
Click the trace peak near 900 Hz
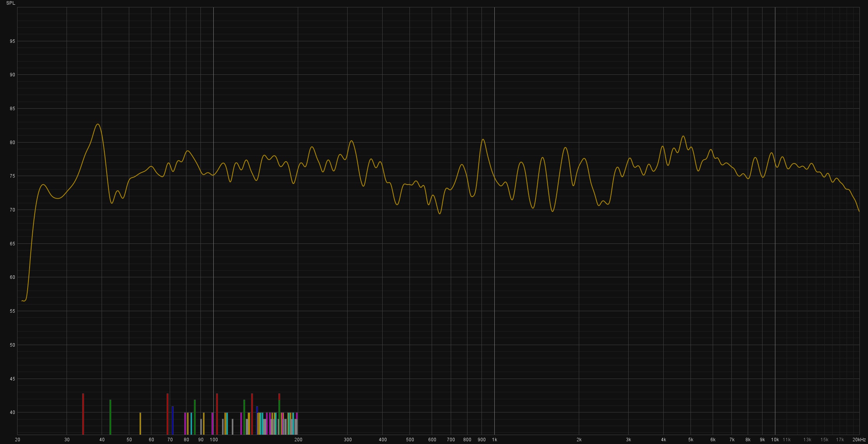(x=483, y=139)
